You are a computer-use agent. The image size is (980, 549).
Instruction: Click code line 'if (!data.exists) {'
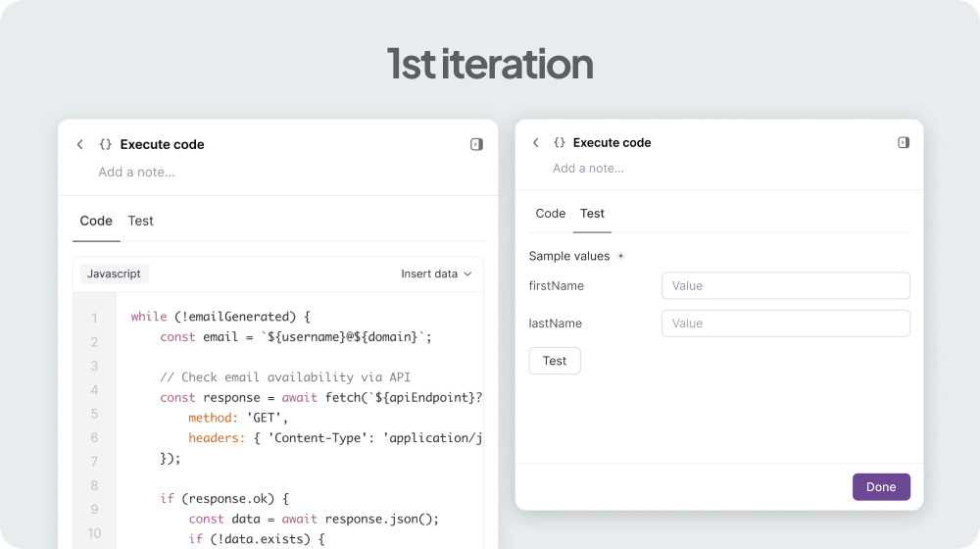[x=257, y=539]
